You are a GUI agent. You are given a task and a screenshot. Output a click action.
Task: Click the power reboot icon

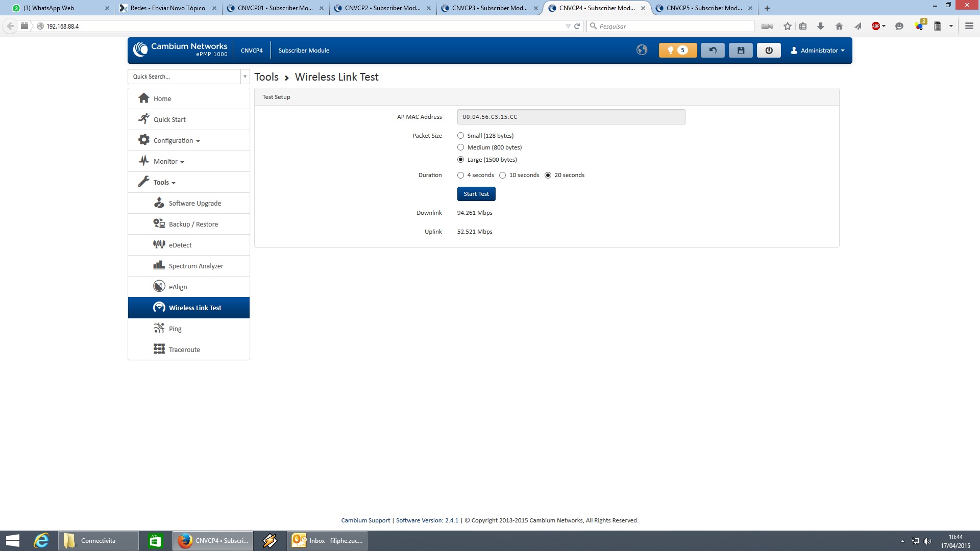(769, 50)
